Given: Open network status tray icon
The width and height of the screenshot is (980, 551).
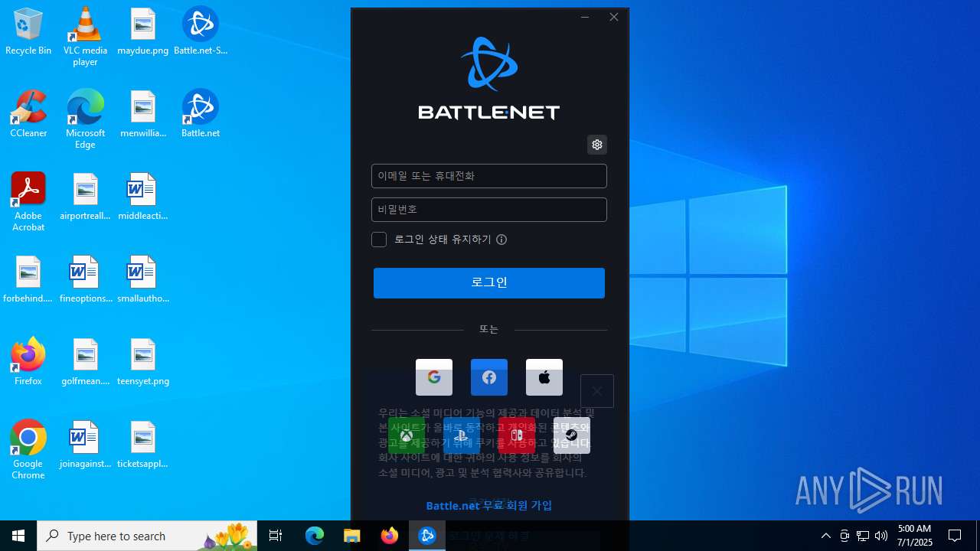Looking at the screenshot, I should click(x=863, y=536).
